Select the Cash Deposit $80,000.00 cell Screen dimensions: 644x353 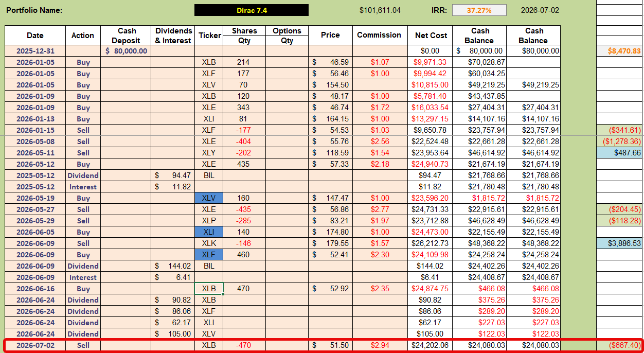pyautogui.click(x=126, y=51)
